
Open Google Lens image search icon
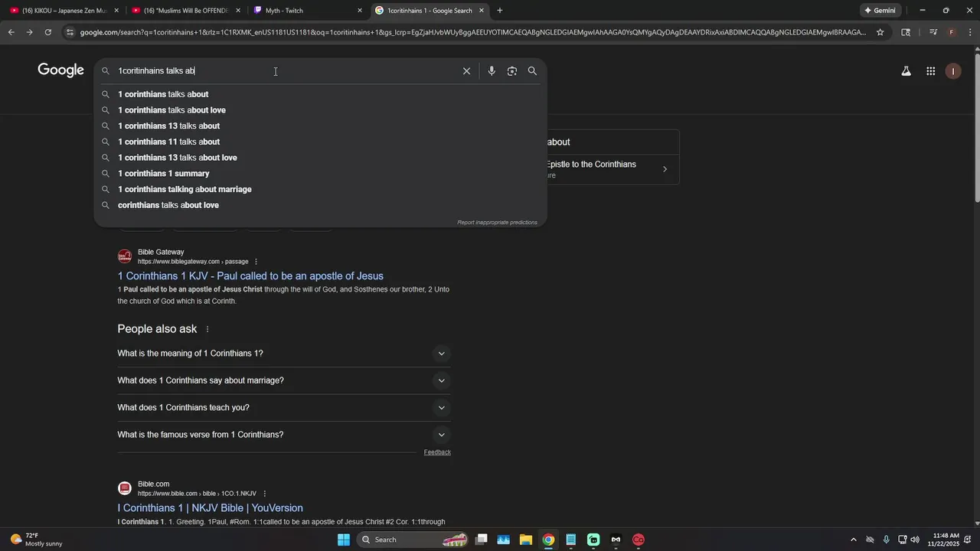coord(512,71)
